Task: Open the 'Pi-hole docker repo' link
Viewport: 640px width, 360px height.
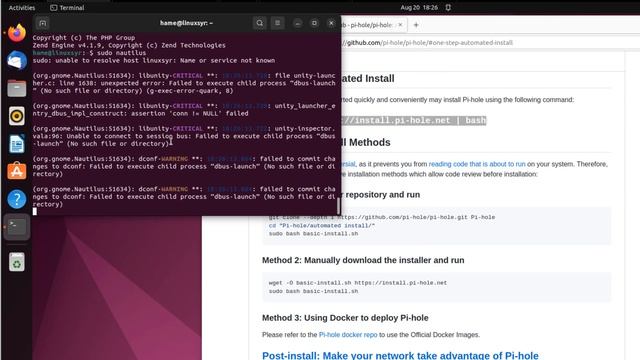Action: coord(348,335)
